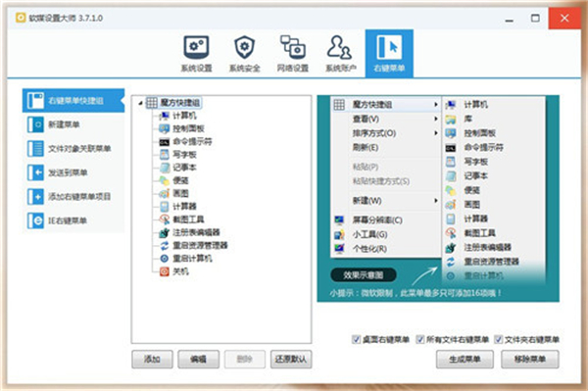Click the 添加 button
Screen dimensions: 588x391
tap(152, 359)
